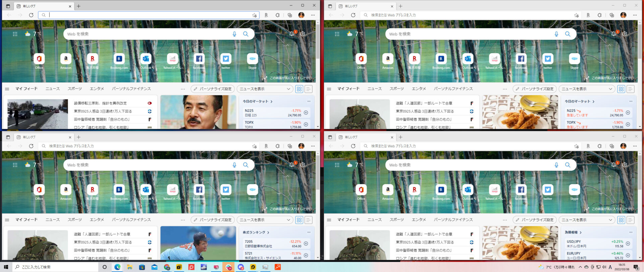Select マイフィード tab in top-left window
644x272 pixels.
coord(26,89)
